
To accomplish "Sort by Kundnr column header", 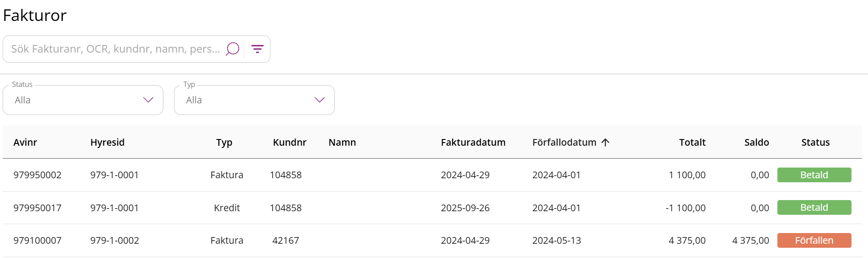I will point(290,143).
